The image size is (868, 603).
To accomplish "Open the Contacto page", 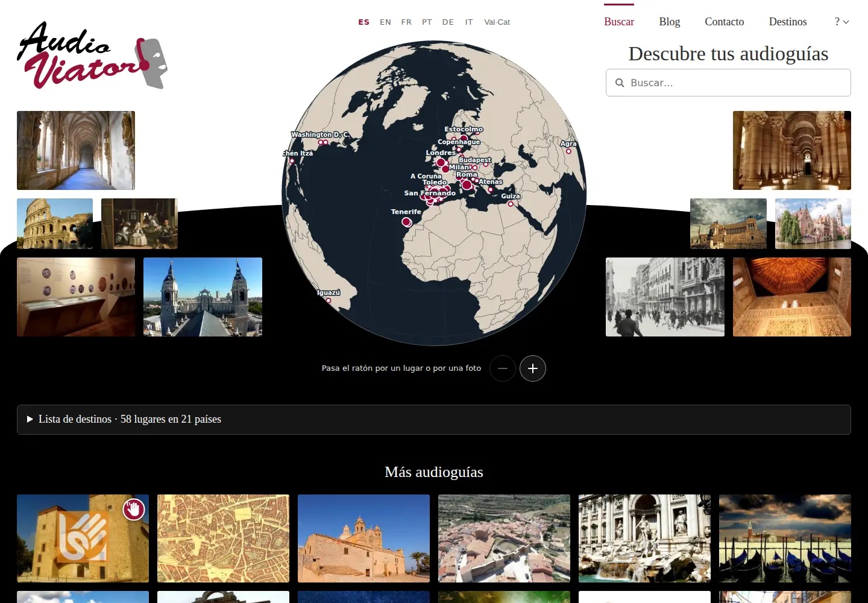I will [x=725, y=22].
